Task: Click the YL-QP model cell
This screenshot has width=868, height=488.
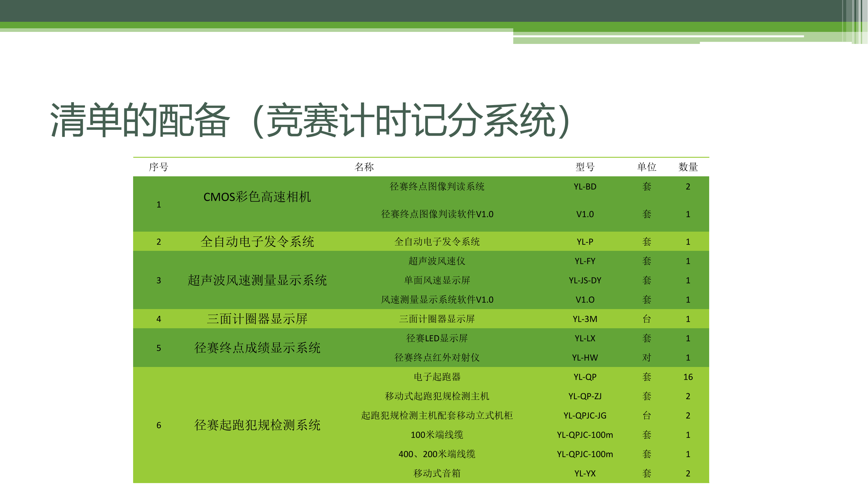Action: (x=585, y=377)
